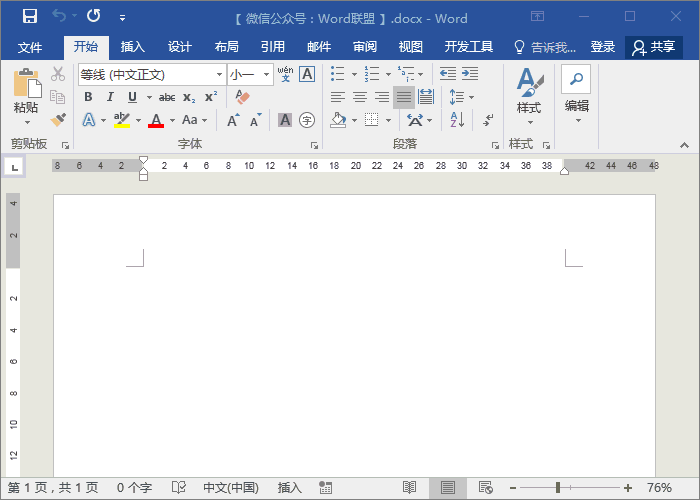This screenshot has width=700, height=500.
Task: Click the Cut scissors icon
Action: tap(58, 74)
